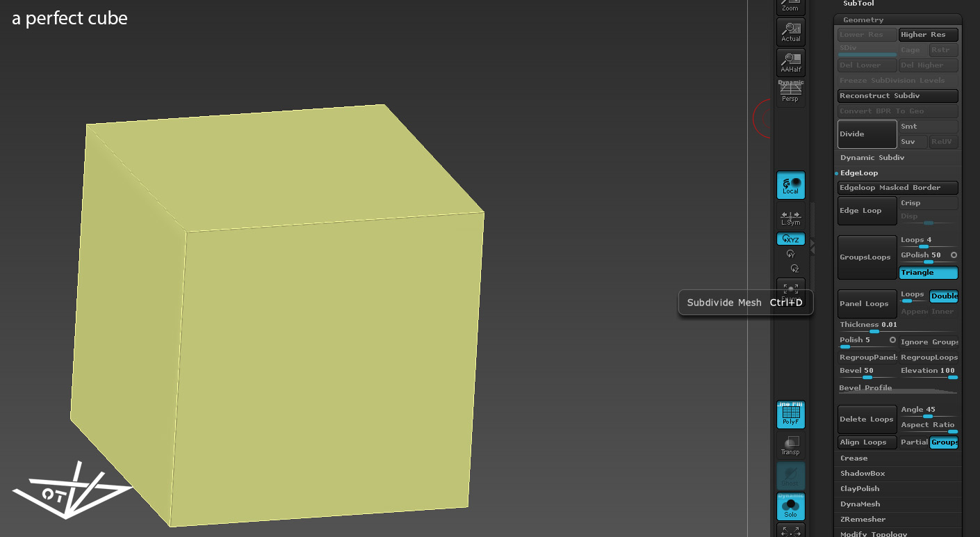Click the small circle beside GPolish 50
The width and height of the screenshot is (980, 537).
pyautogui.click(x=954, y=255)
